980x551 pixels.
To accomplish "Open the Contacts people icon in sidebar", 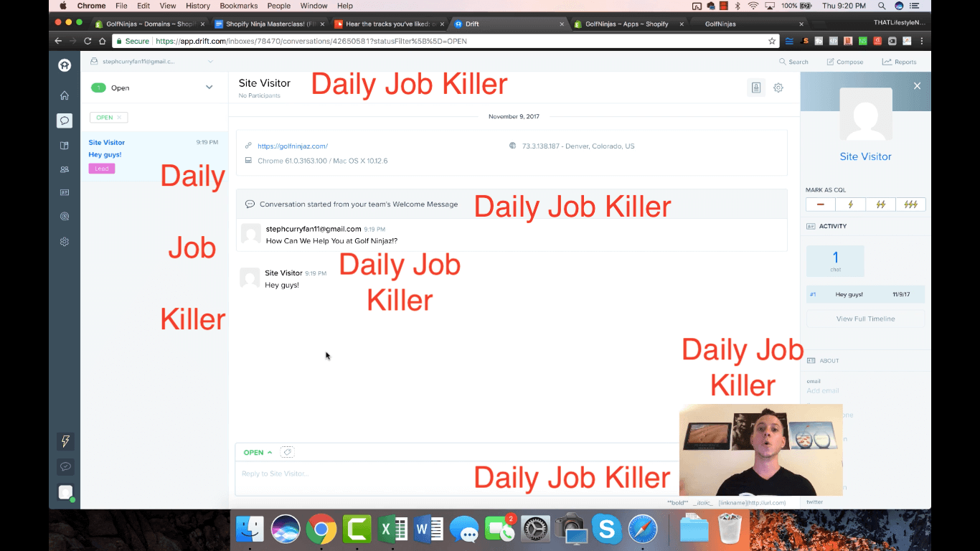I will pos(65,170).
